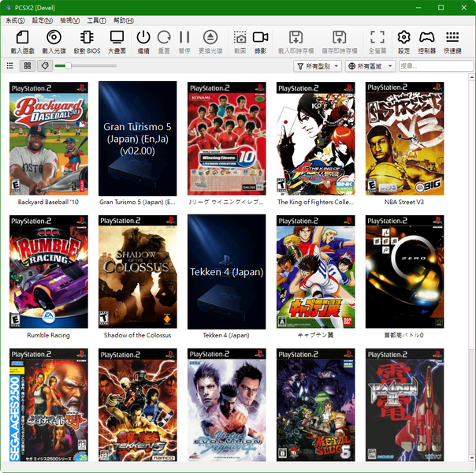Select the Metal Slug 5 cover

[x=316, y=405]
